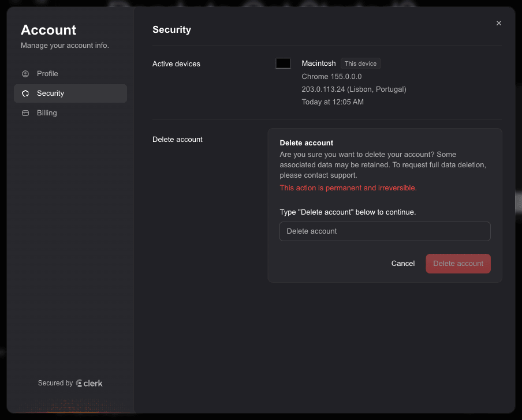Click the Billing card icon in sidebar
The height and width of the screenshot is (420, 522).
25,113
